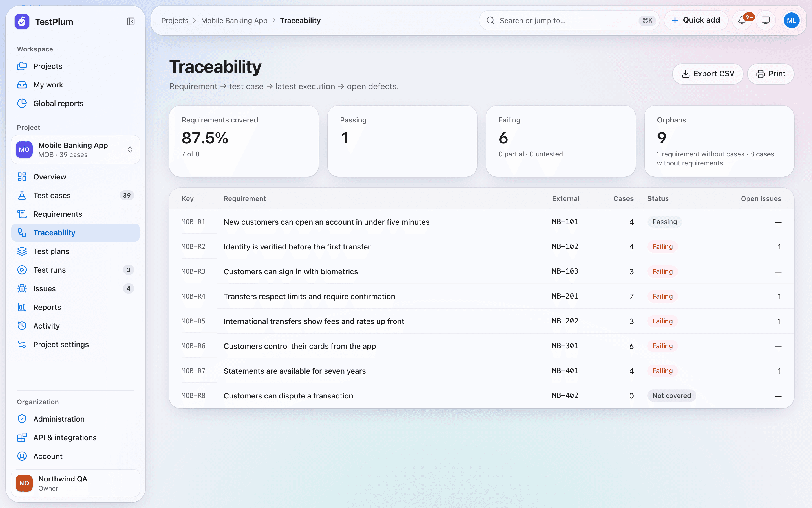Click the My work inbox icon
Screen dimensions: 812x508
[x=22, y=85]
